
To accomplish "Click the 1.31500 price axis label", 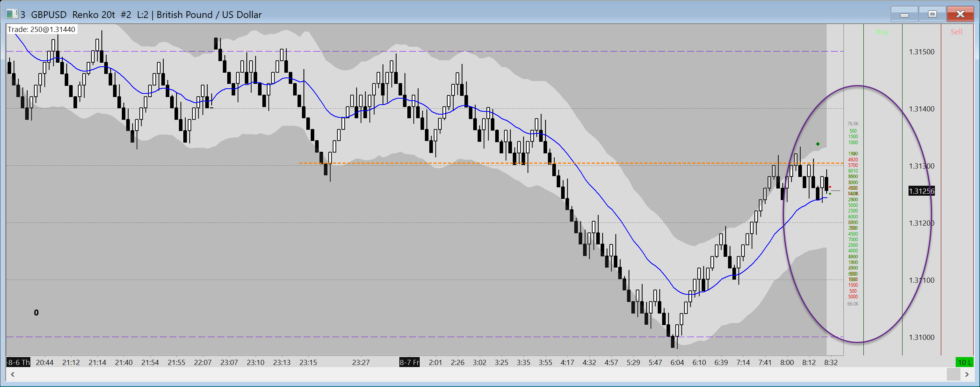I will click(922, 52).
